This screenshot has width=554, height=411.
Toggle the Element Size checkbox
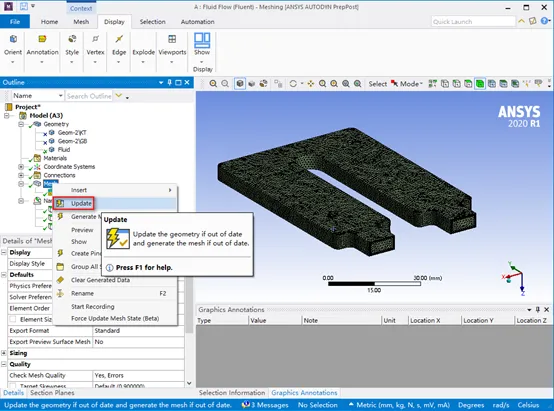coord(13,319)
